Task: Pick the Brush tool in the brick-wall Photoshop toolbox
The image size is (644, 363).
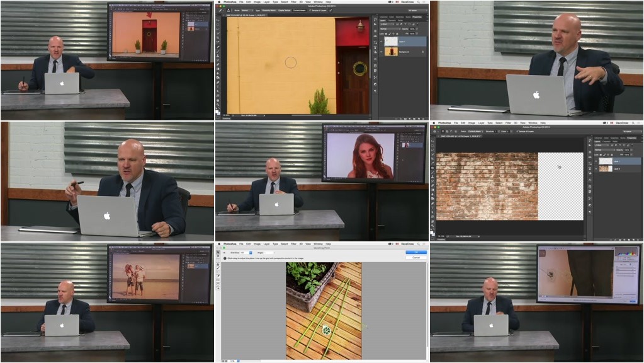Action: click(432, 172)
